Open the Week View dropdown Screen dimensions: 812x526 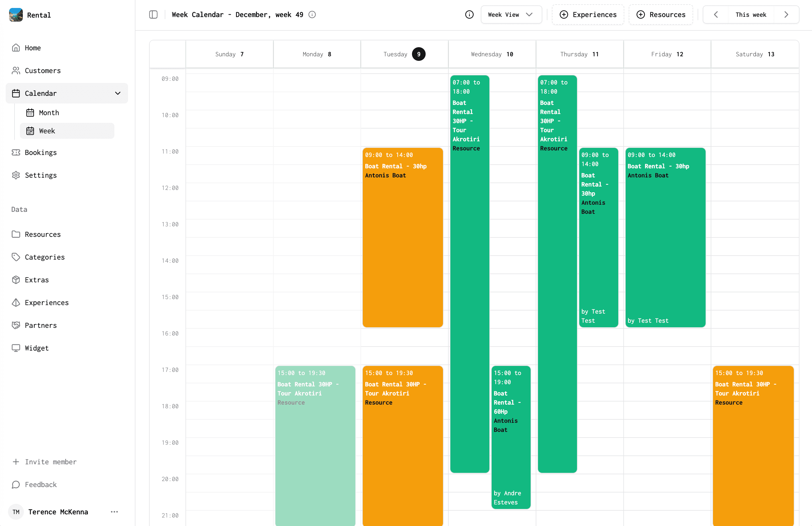point(511,14)
